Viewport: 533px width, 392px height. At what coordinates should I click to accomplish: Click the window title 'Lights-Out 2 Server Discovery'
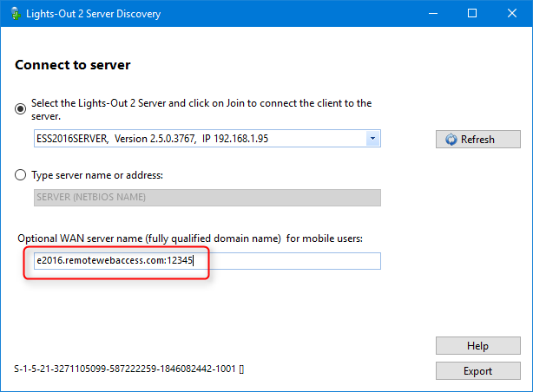tap(94, 14)
